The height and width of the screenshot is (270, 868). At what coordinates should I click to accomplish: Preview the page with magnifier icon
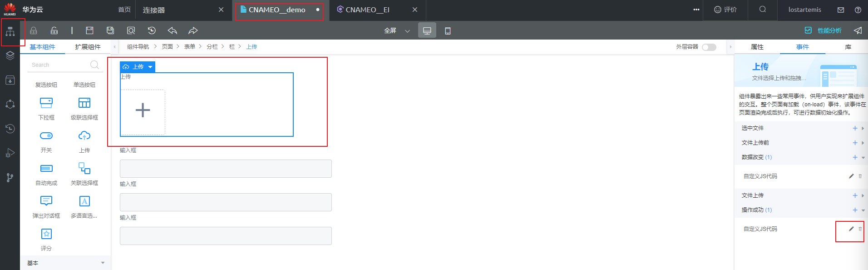(131, 30)
